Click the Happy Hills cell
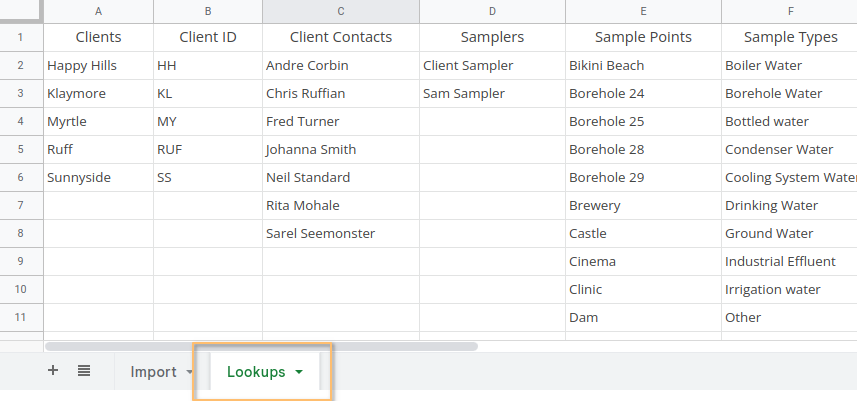857x401 pixels. pos(98,65)
